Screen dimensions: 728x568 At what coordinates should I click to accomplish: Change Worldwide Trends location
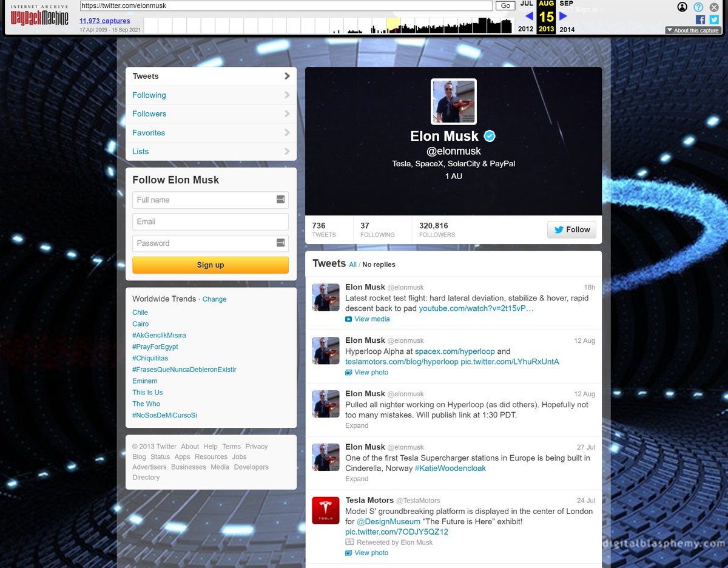pos(214,299)
